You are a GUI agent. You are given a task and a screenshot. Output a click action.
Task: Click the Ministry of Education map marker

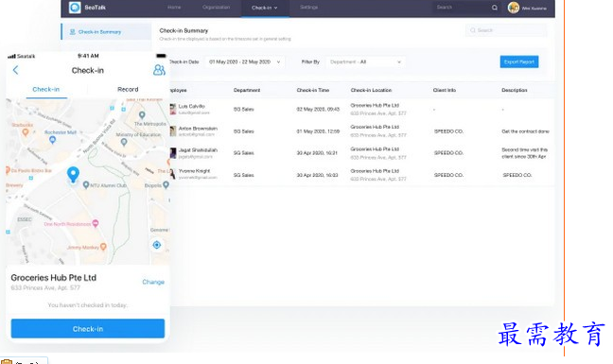click(x=124, y=142)
